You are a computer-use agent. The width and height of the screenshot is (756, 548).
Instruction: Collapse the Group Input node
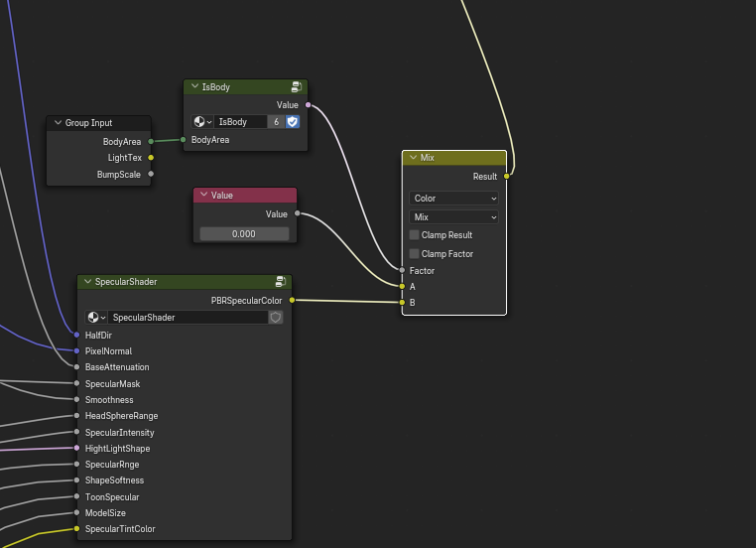(x=58, y=123)
